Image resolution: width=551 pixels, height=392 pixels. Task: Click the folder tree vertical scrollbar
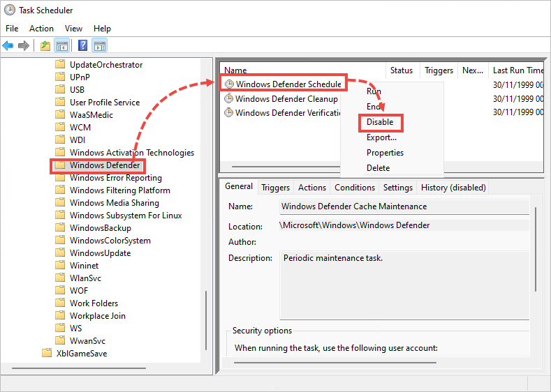206,319
